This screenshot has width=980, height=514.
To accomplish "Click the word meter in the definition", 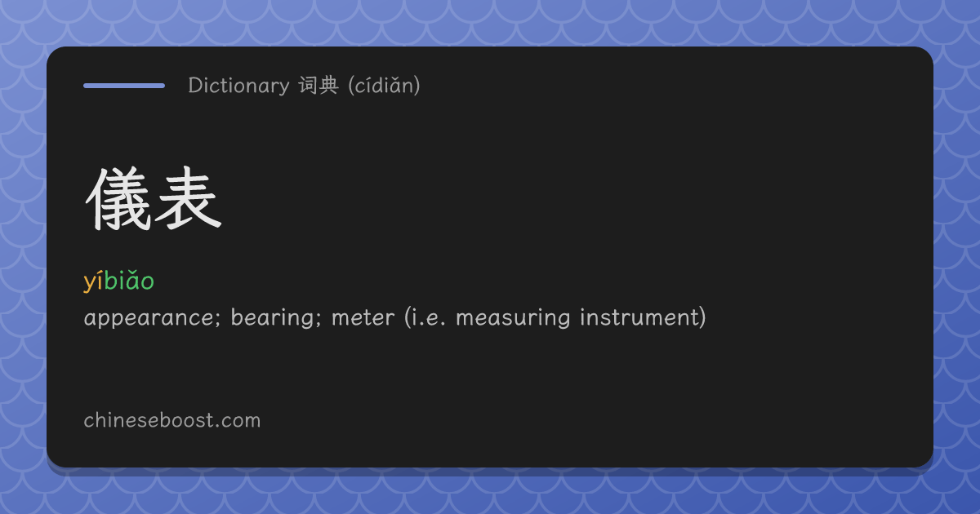I will pos(363,317).
